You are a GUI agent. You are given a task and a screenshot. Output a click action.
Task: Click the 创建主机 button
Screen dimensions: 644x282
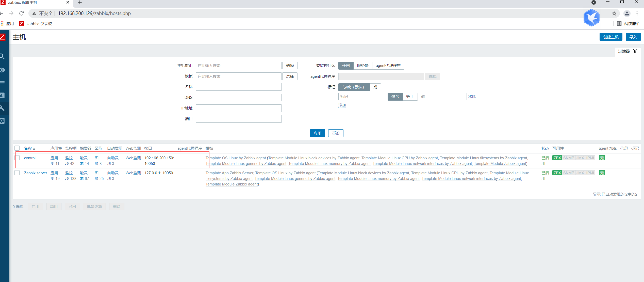(611, 37)
